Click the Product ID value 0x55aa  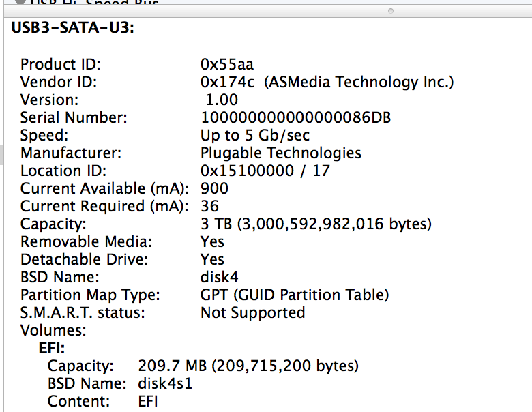(226, 65)
